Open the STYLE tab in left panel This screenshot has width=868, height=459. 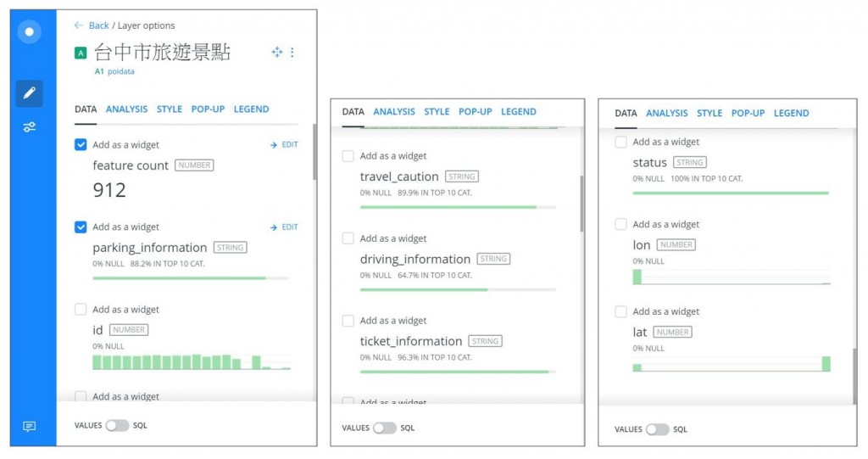(x=170, y=109)
